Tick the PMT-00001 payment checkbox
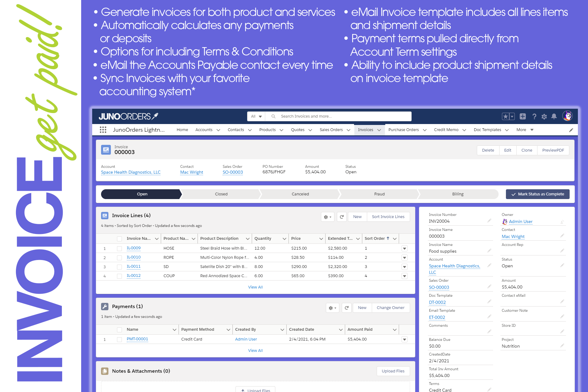588x392 pixels. pos(119,339)
